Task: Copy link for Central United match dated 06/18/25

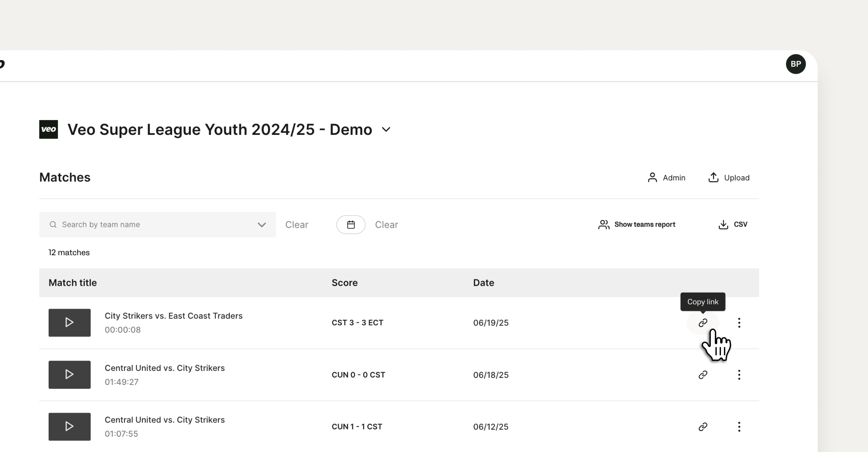Action: click(x=703, y=374)
